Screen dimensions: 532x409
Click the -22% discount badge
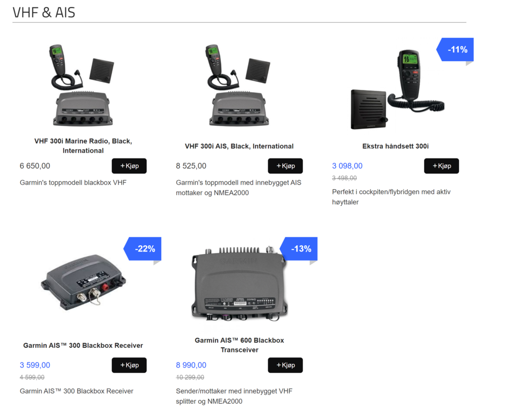[143, 248]
